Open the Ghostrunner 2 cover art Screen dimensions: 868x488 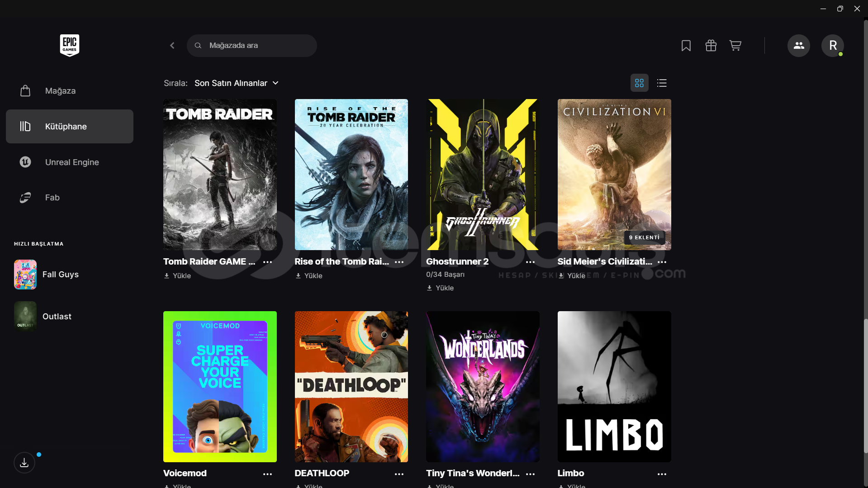coord(483,175)
